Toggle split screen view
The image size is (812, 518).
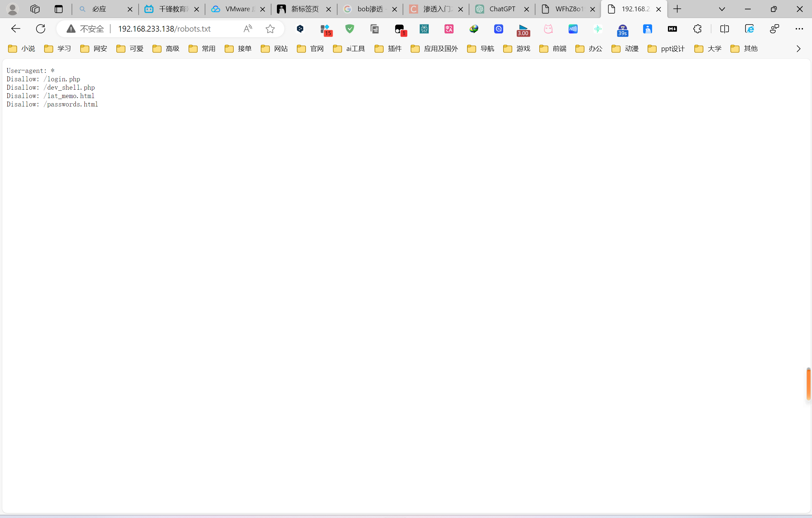pyautogui.click(x=724, y=29)
